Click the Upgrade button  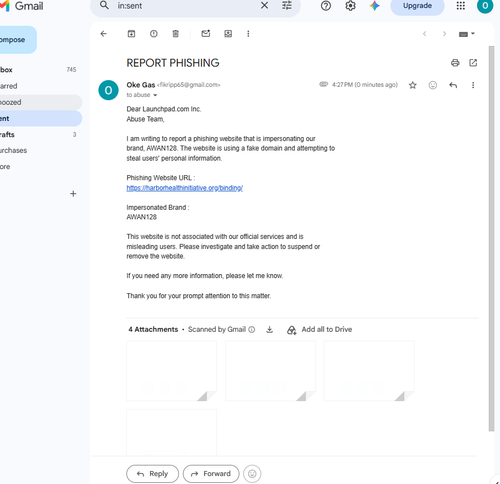coord(417,6)
